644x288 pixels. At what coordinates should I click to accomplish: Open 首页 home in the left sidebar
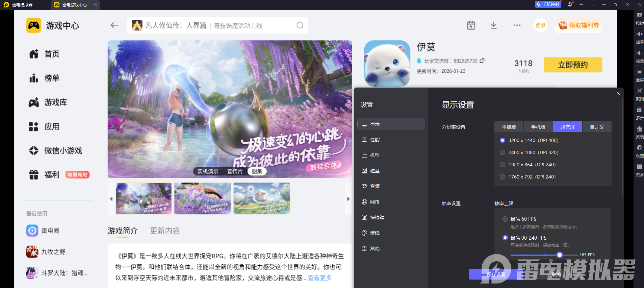(44, 54)
